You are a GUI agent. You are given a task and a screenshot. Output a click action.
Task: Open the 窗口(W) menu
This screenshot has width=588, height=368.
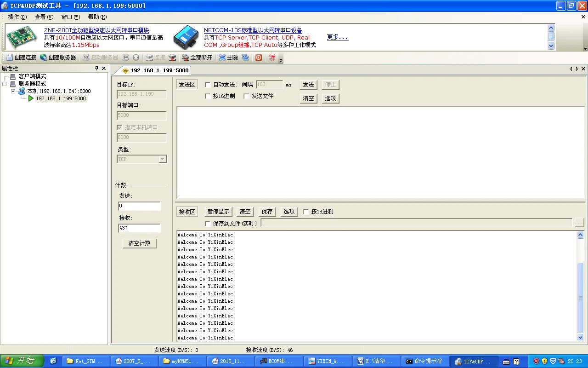point(71,17)
